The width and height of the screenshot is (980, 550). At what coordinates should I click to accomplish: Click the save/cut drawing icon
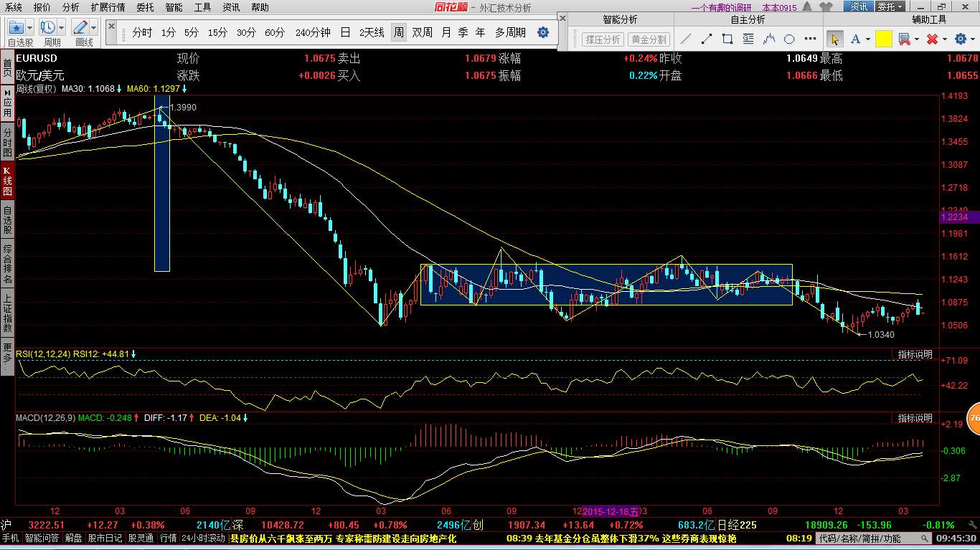pyautogui.click(x=903, y=39)
